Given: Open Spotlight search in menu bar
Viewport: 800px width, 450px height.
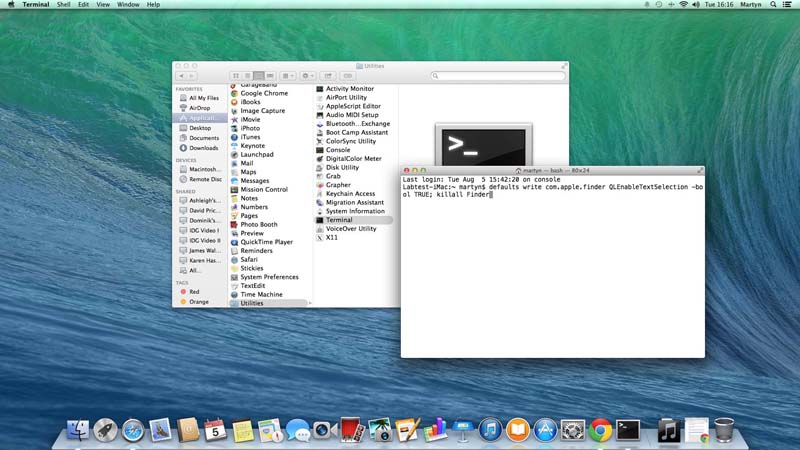Looking at the screenshot, I should (x=773, y=4).
